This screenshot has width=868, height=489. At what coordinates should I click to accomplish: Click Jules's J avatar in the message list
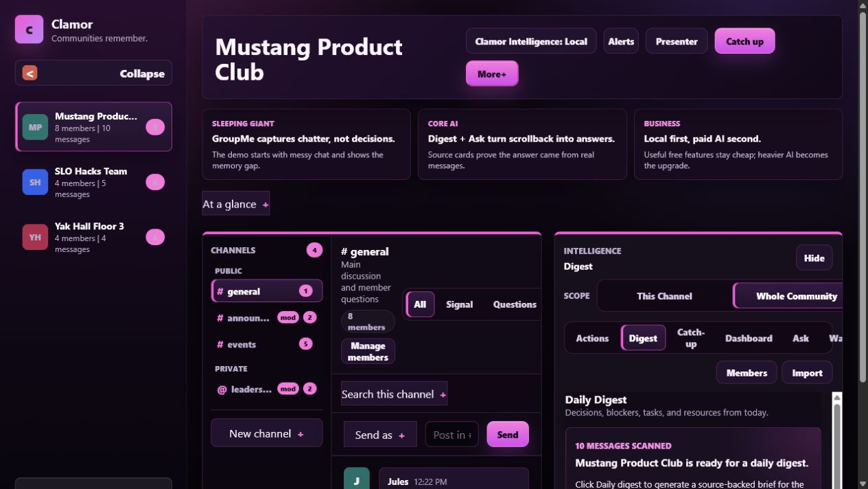click(357, 480)
